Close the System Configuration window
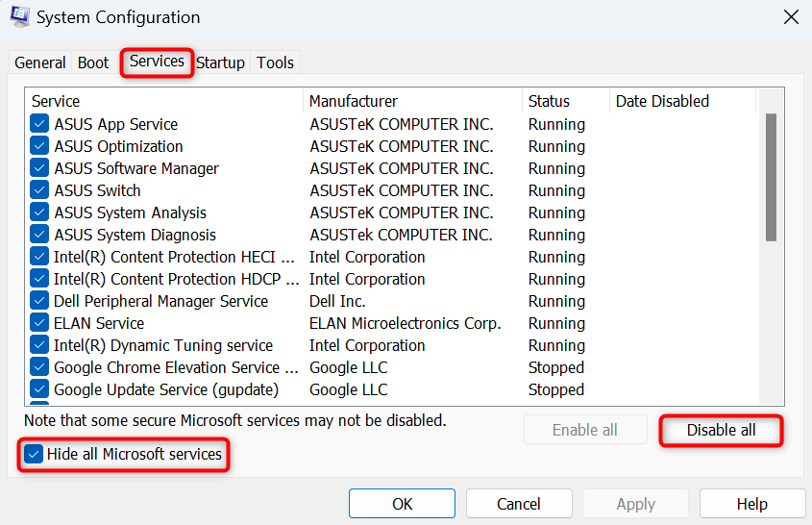This screenshot has height=525, width=812. pyautogui.click(x=790, y=17)
